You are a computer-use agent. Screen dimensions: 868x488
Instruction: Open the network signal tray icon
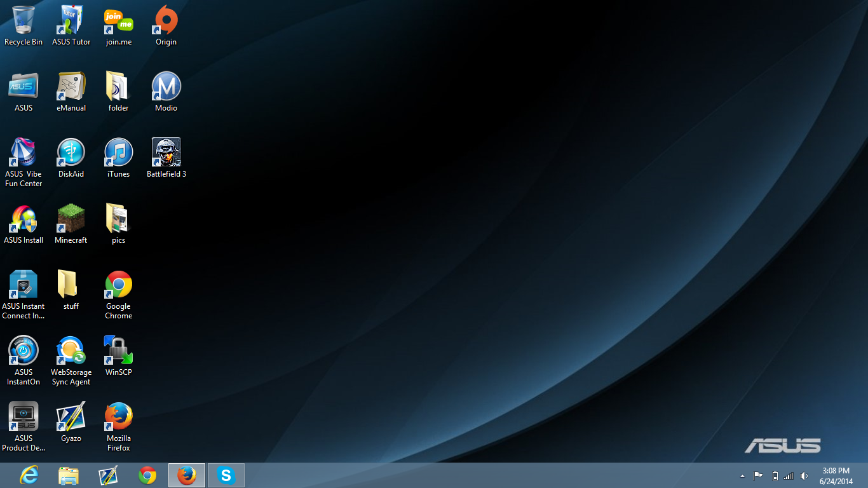pos(789,476)
